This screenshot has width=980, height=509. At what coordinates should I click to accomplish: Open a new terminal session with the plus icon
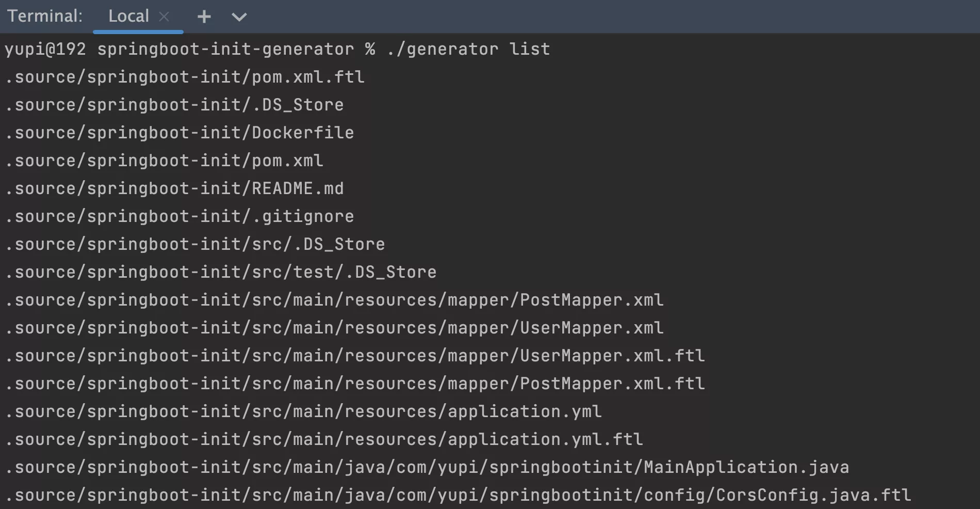click(204, 17)
